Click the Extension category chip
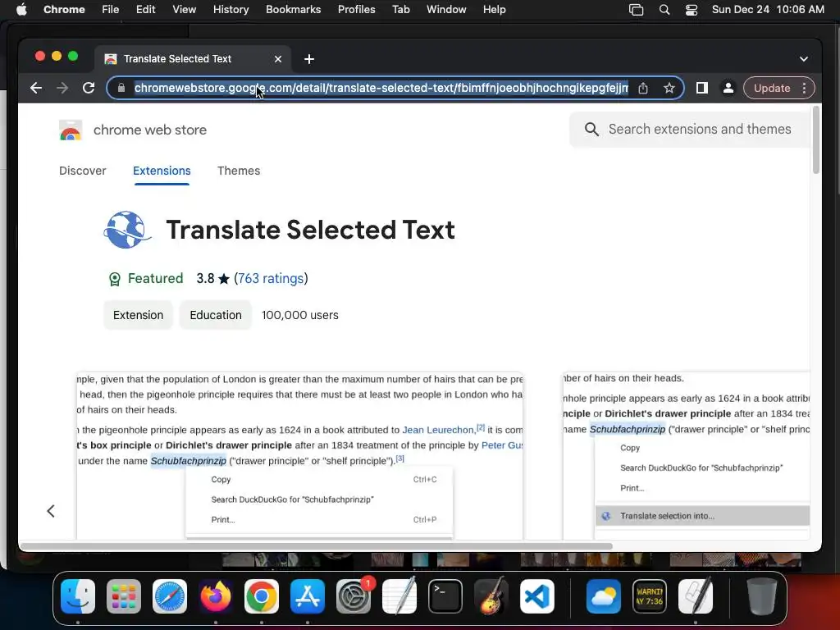 (138, 315)
